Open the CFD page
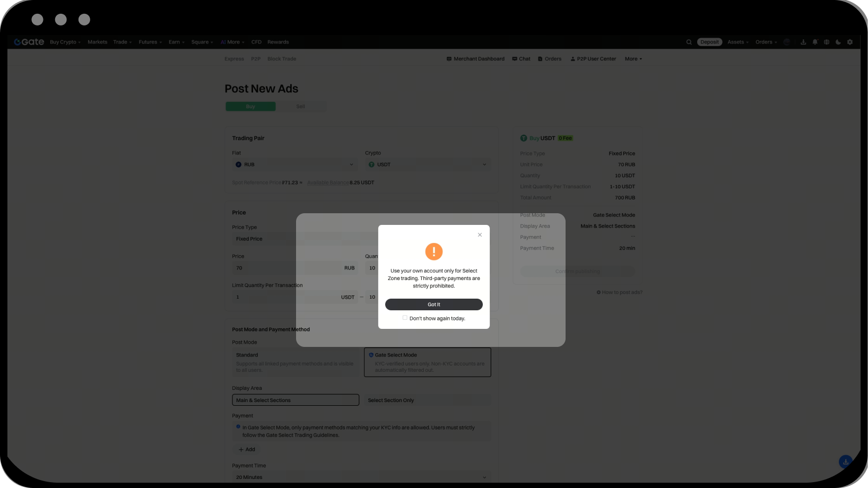The image size is (868, 488). 256,42
